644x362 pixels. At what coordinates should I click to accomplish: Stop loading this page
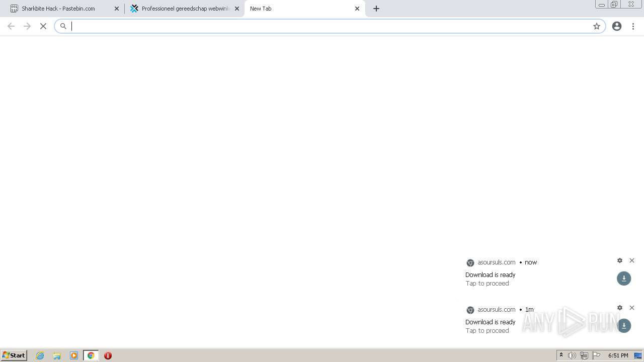click(x=43, y=26)
